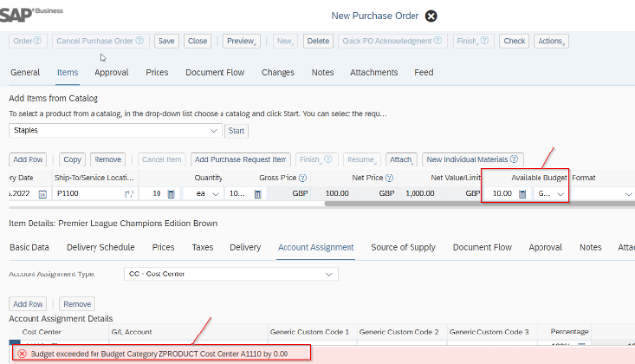The image size is (635, 364).
Task: Open the delivery date calendar picker icon
Action: 43,194
